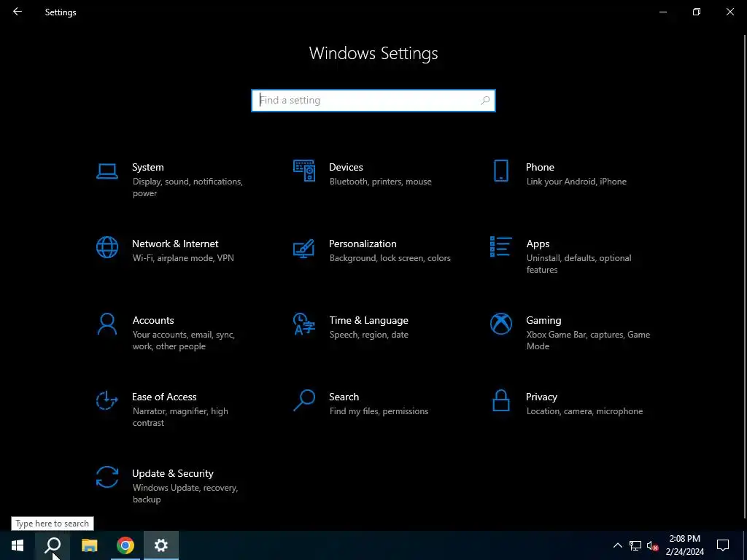
Task: Open the Ease of Access icon
Action: point(107,400)
